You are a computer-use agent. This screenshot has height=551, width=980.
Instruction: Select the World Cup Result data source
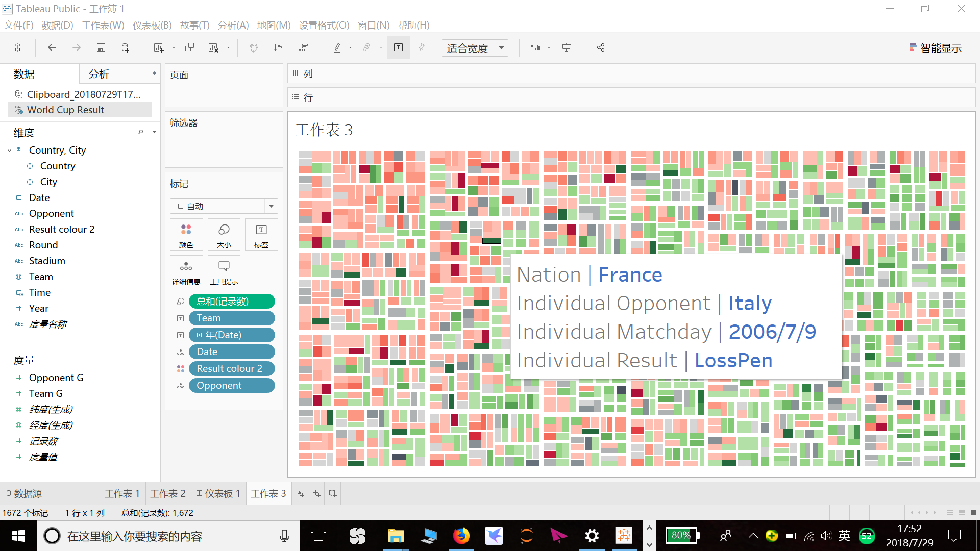pos(80,110)
